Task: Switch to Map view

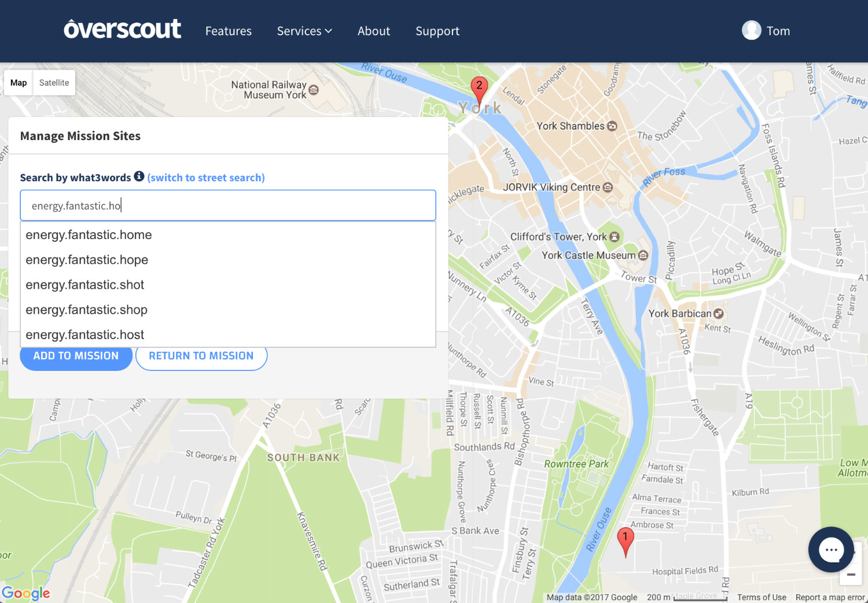Action: [x=19, y=83]
